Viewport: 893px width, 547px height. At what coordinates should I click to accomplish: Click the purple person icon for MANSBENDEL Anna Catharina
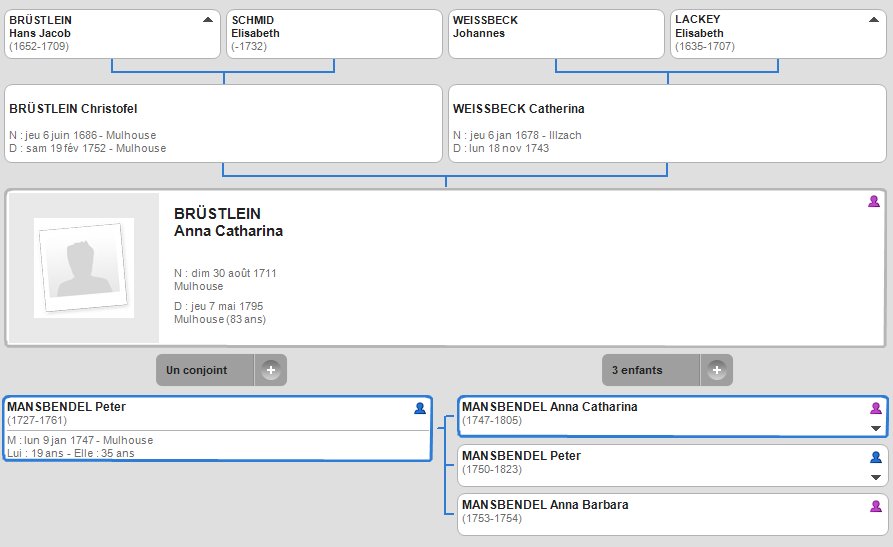tap(876, 408)
